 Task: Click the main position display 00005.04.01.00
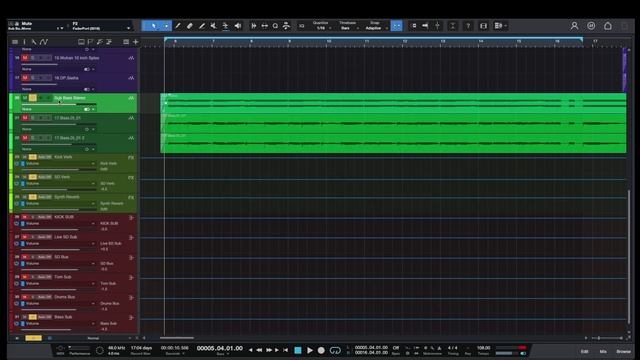pyautogui.click(x=220, y=348)
